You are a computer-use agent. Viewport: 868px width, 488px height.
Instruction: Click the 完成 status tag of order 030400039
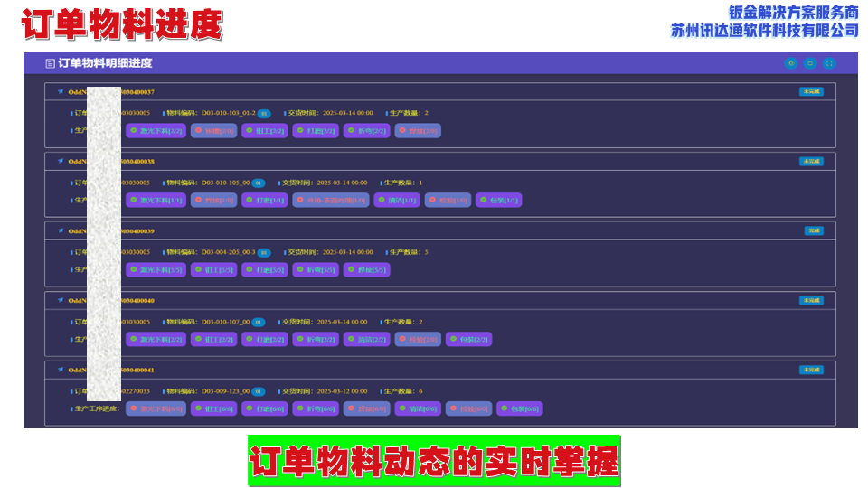[814, 230]
